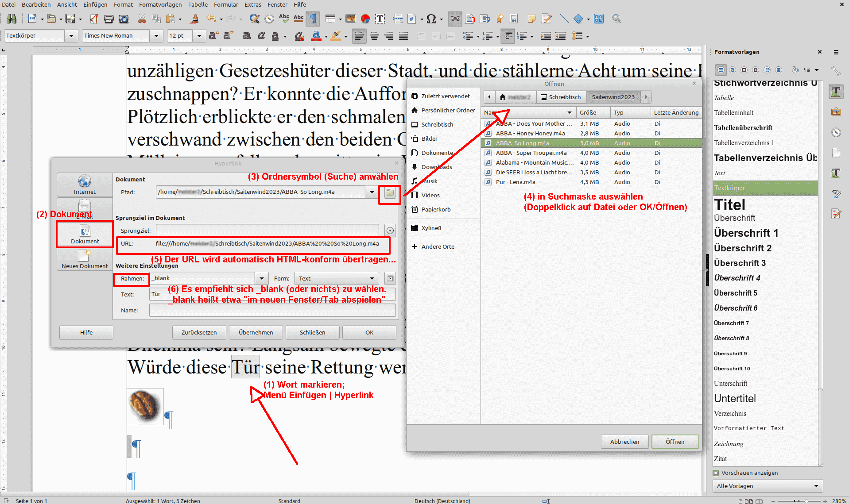This screenshot has height=504, width=849.
Task: Click the Clone Formatting paintbrush icon
Action: coord(194,19)
